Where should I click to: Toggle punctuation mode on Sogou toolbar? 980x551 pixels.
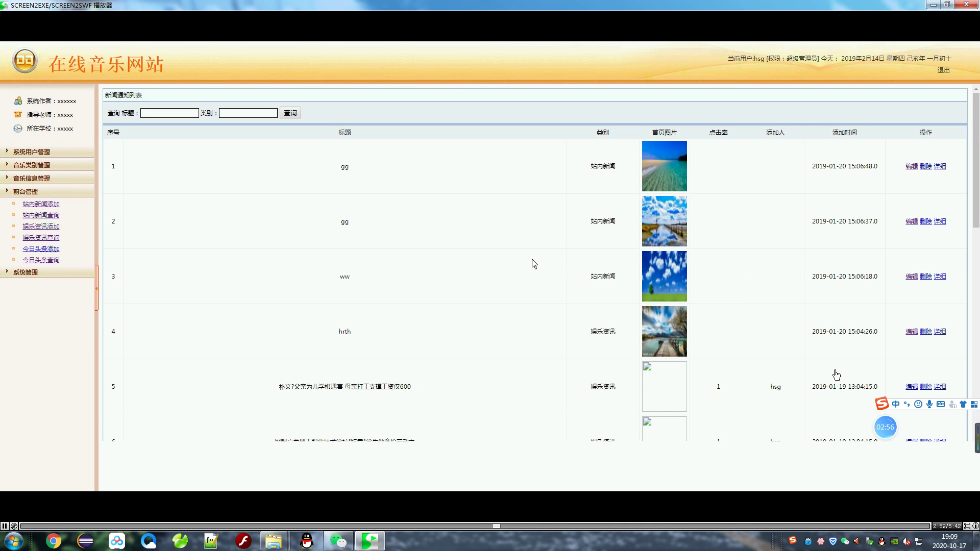[907, 404]
